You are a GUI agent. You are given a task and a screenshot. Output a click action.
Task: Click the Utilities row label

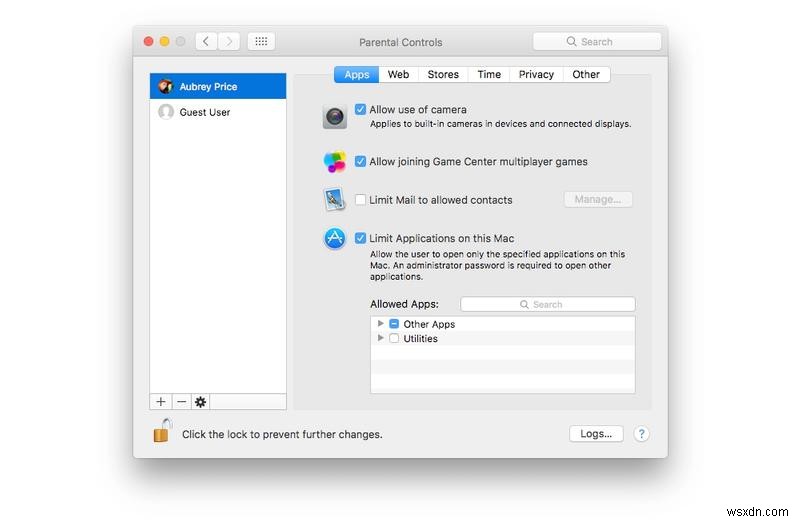click(420, 338)
